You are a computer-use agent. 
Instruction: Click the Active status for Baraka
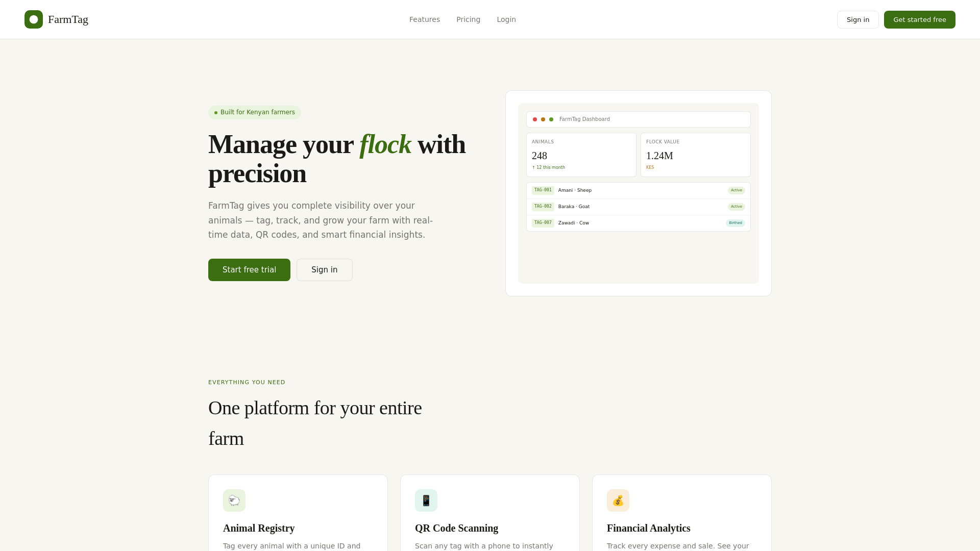coord(737,207)
